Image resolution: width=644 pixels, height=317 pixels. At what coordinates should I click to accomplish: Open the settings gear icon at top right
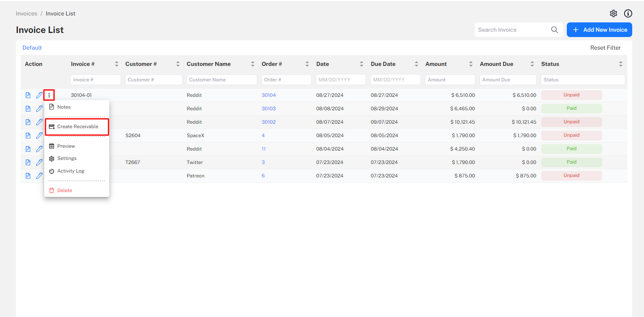(614, 13)
